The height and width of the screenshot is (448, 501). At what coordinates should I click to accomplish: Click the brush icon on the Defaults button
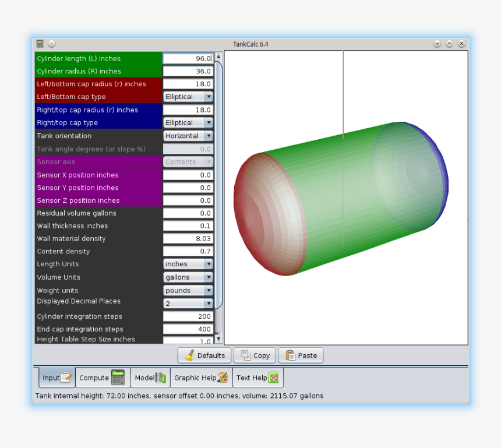point(189,355)
